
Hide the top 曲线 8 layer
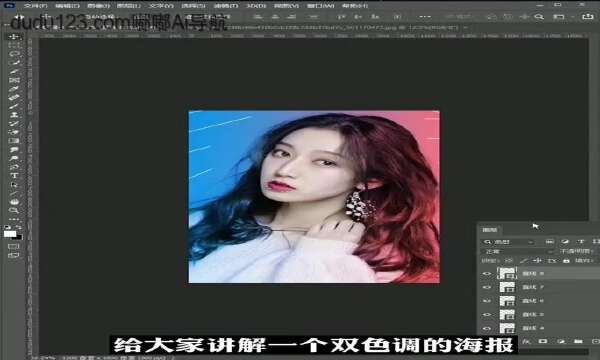coord(487,274)
